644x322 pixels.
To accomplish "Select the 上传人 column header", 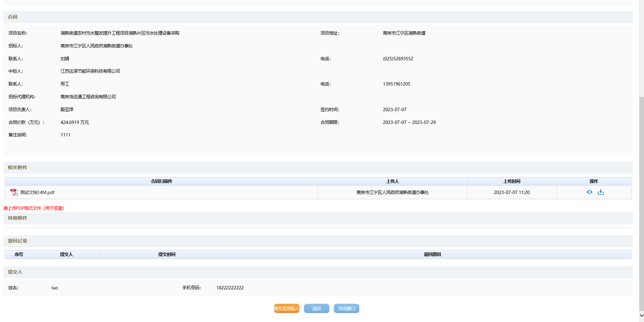I will pos(392,181).
